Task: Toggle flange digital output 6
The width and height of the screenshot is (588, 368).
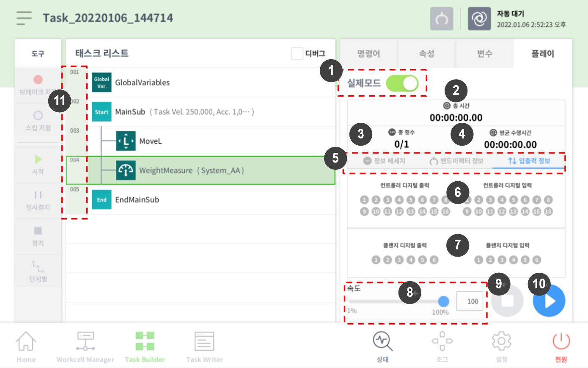Action: click(434, 260)
